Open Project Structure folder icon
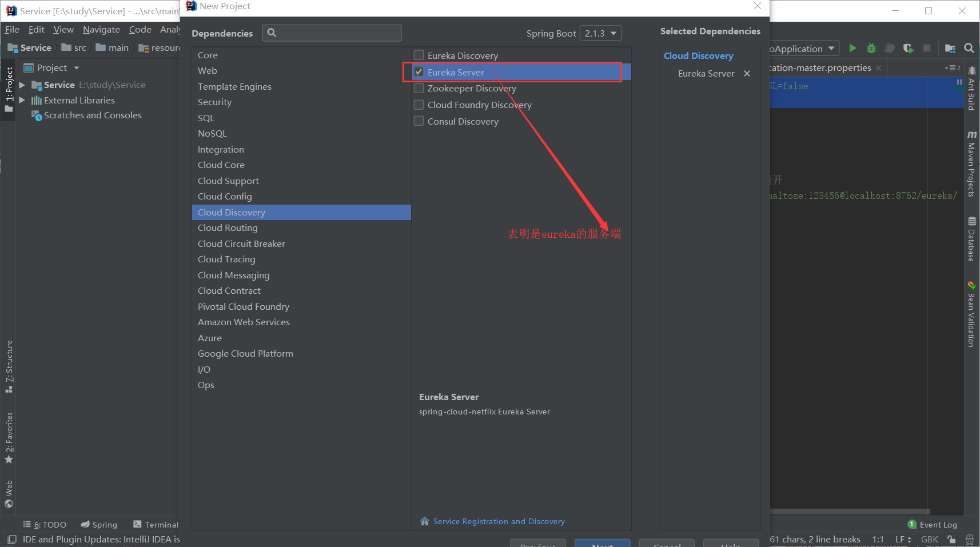Screen dimensions: 980x547 click(950, 49)
